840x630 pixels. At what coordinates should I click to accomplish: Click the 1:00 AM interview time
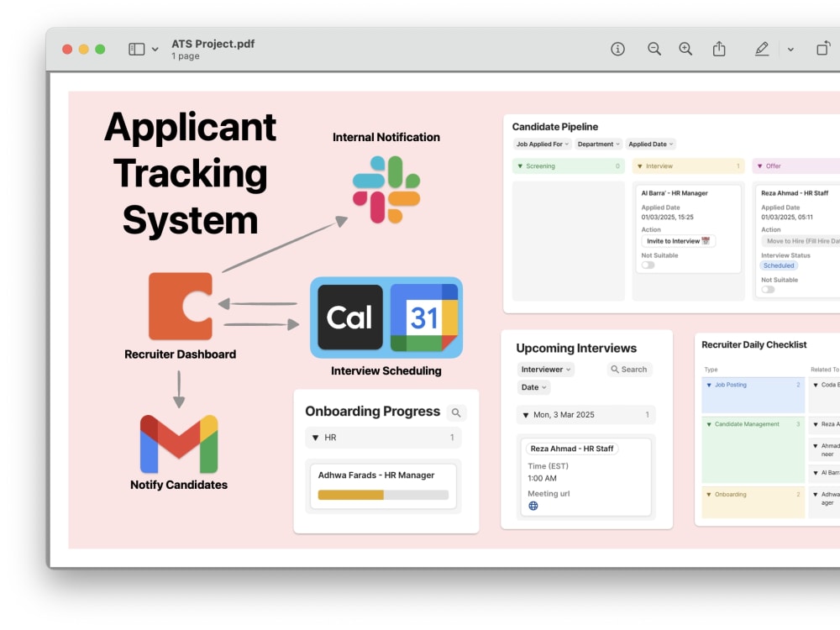click(x=542, y=478)
